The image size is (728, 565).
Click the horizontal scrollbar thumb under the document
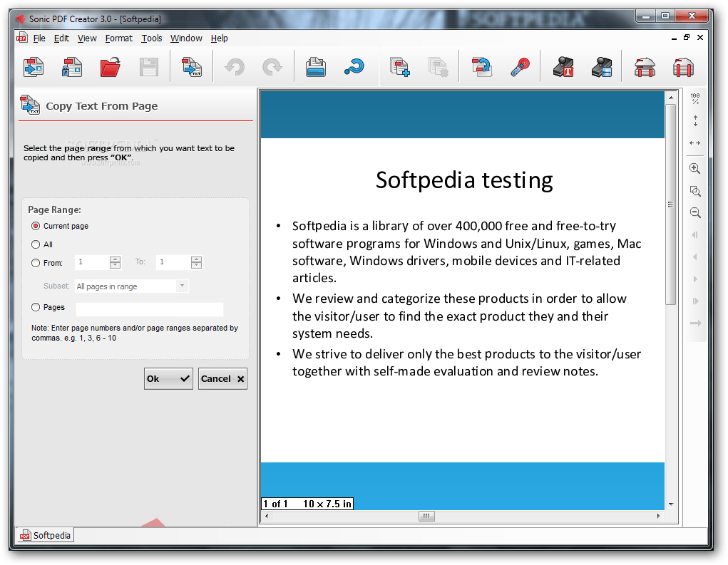pos(426,516)
